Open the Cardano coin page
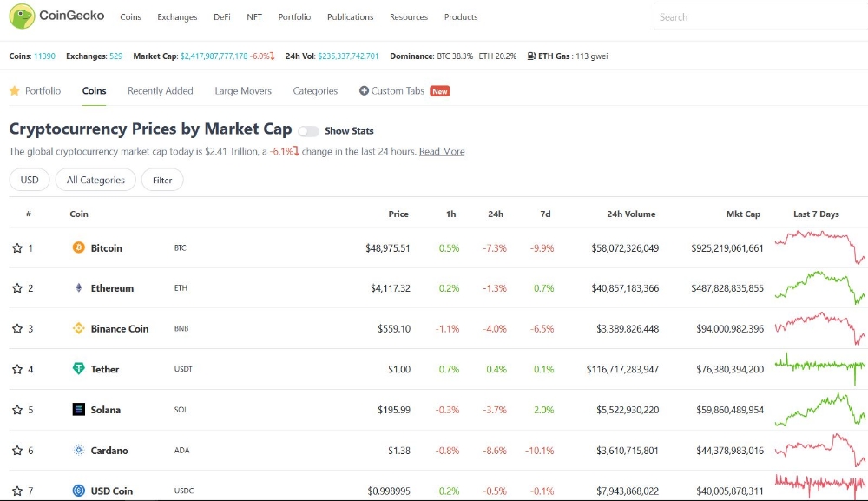 point(109,451)
